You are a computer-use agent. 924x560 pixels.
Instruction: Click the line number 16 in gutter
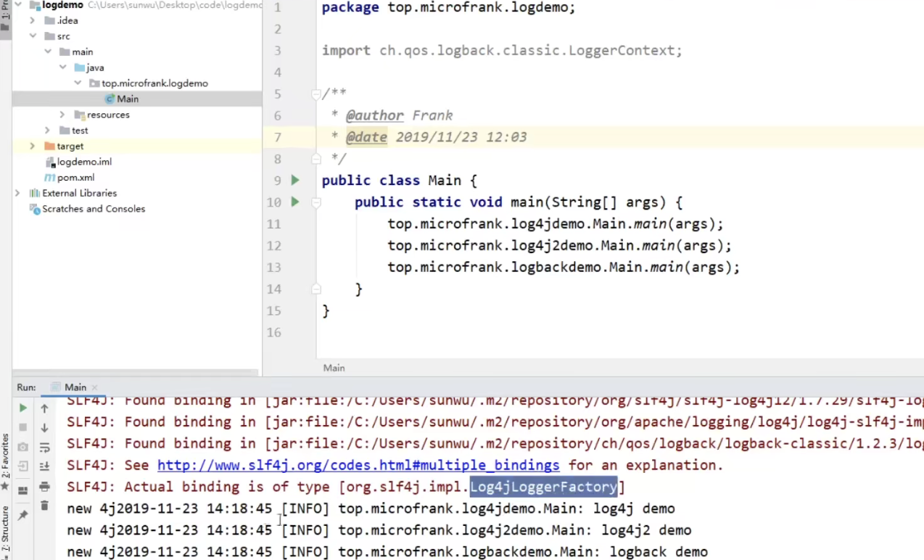(x=273, y=332)
